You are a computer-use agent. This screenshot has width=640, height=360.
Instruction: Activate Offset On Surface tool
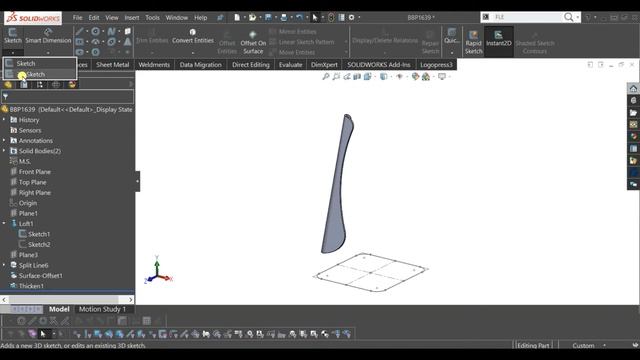click(x=253, y=42)
